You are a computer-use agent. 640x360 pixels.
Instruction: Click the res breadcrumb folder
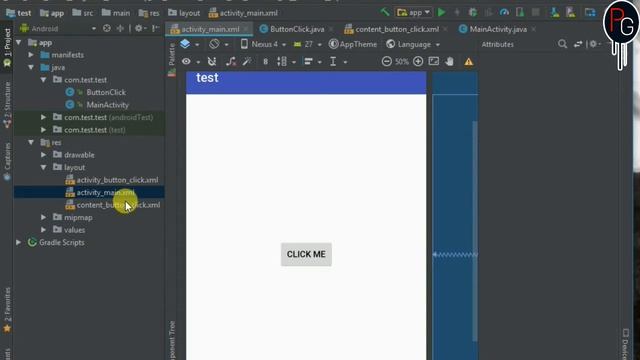tap(149, 13)
